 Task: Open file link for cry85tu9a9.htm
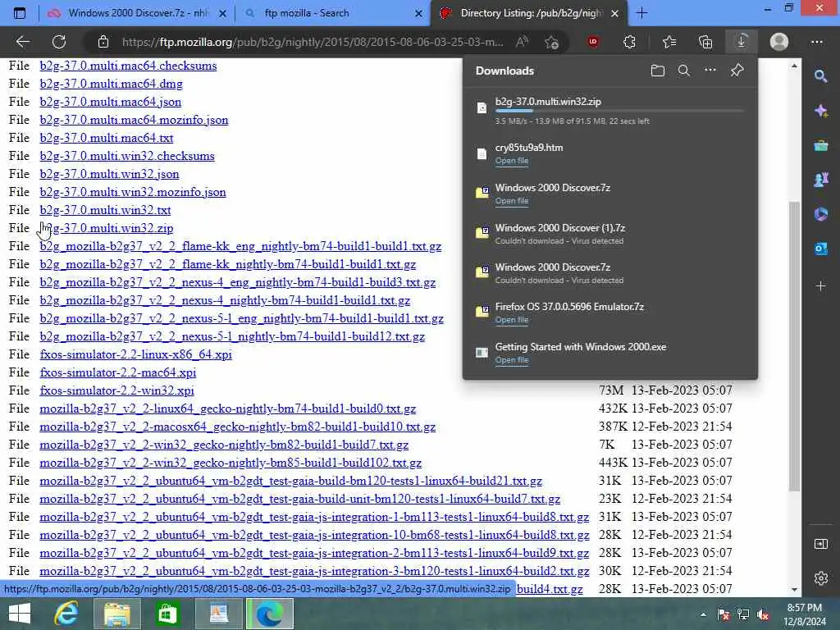[512, 161]
